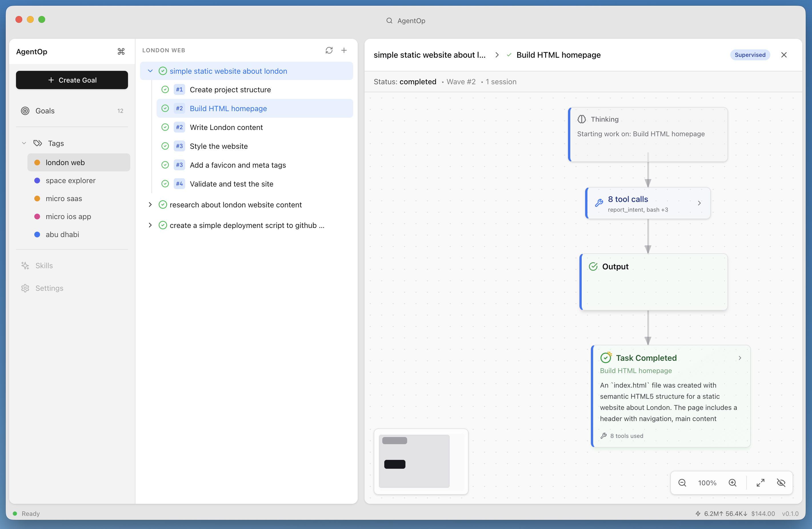The width and height of the screenshot is (812, 529).
Task: Toggle minimap visibility with crossed-eye icon
Action: [x=781, y=483]
